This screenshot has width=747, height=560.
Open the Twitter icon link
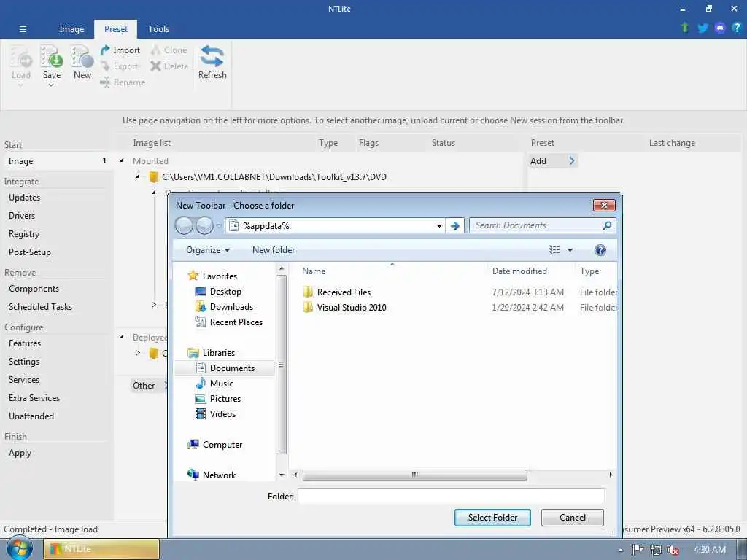point(703,28)
